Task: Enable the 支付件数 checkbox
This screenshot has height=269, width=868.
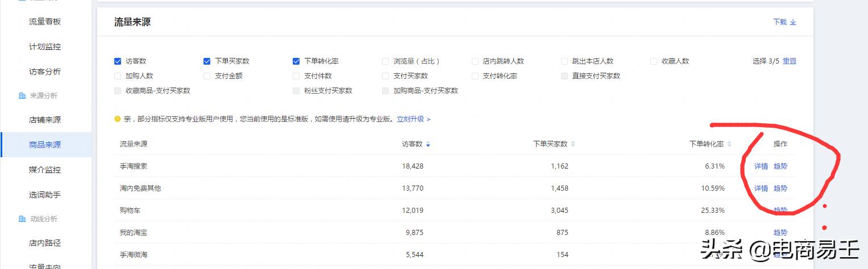Action: (x=296, y=76)
